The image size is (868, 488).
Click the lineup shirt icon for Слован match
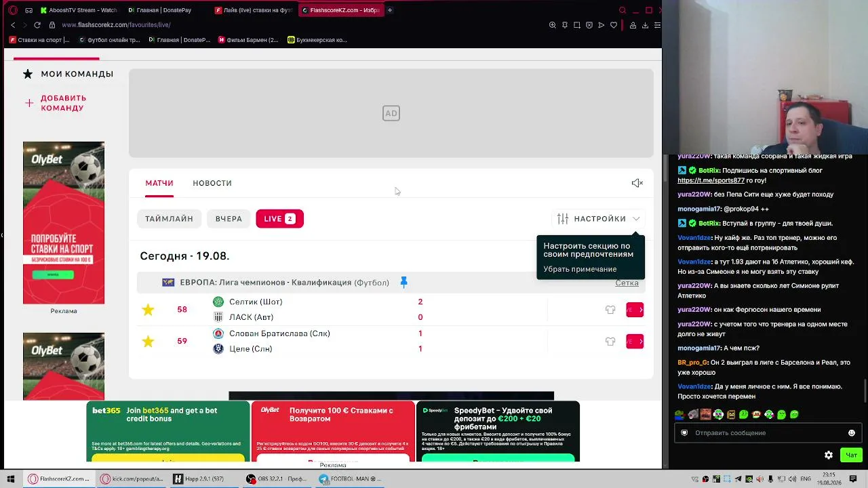610,342
